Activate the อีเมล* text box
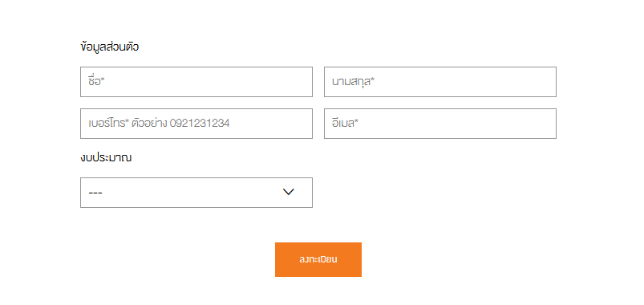Image resolution: width=644 pixels, height=305 pixels. pyautogui.click(x=440, y=124)
